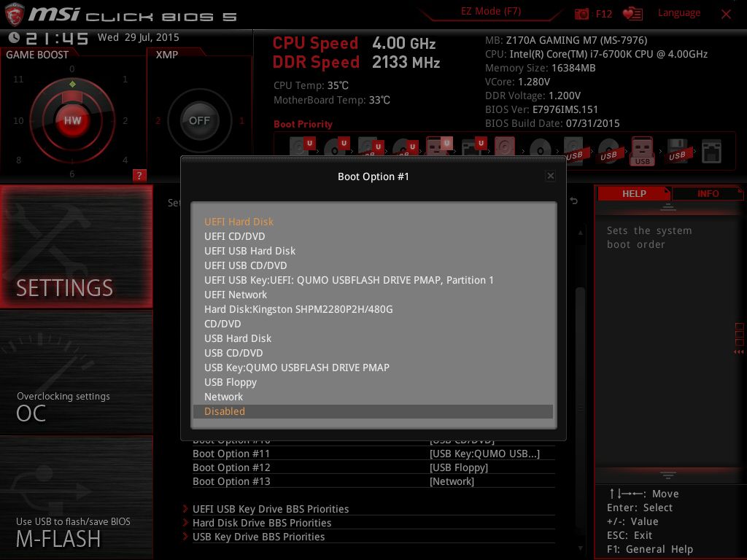Open the M-FLASH section

click(76, 497)
